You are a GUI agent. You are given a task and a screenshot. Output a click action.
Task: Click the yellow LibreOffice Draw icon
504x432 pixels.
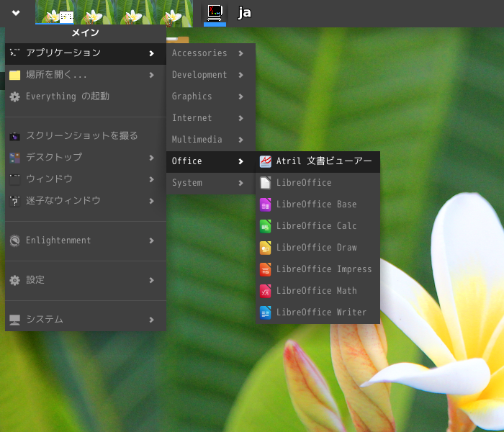coord(265,248)
